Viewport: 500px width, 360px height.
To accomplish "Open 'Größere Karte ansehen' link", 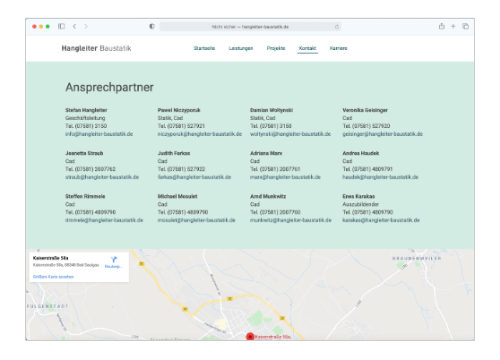I will click(x=53, y=277).
